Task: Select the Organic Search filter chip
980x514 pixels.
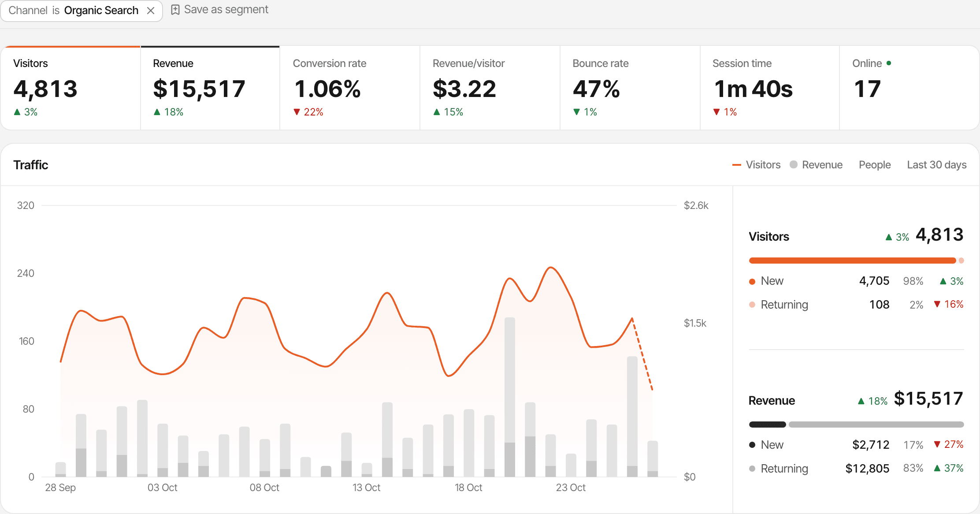Action: click(82, 11)
